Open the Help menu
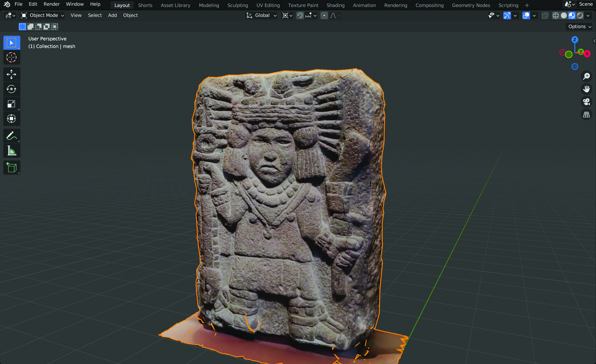The image size is (596, 364). (x=95, y=4)
